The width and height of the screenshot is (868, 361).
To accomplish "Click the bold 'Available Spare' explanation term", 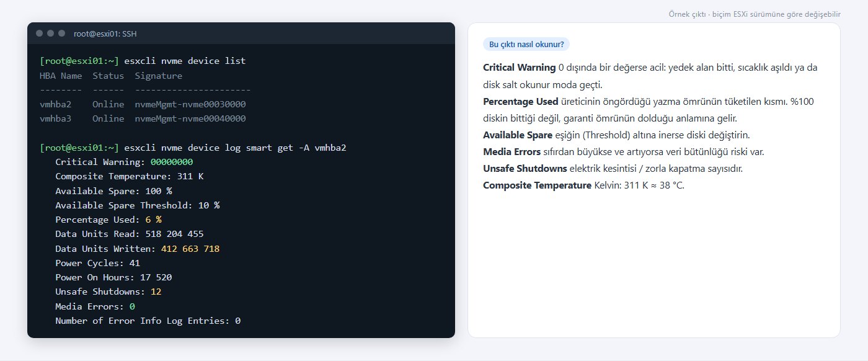I will tap(517, 135).
